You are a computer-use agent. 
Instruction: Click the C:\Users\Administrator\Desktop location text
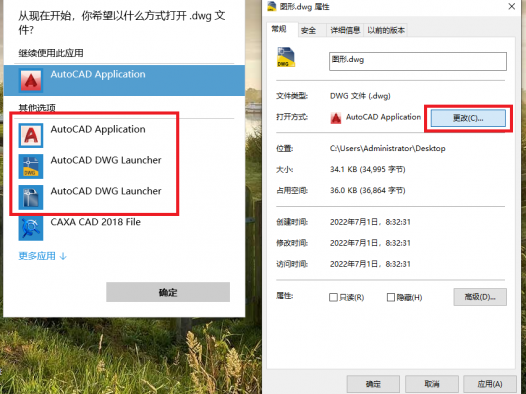point(387,149)
